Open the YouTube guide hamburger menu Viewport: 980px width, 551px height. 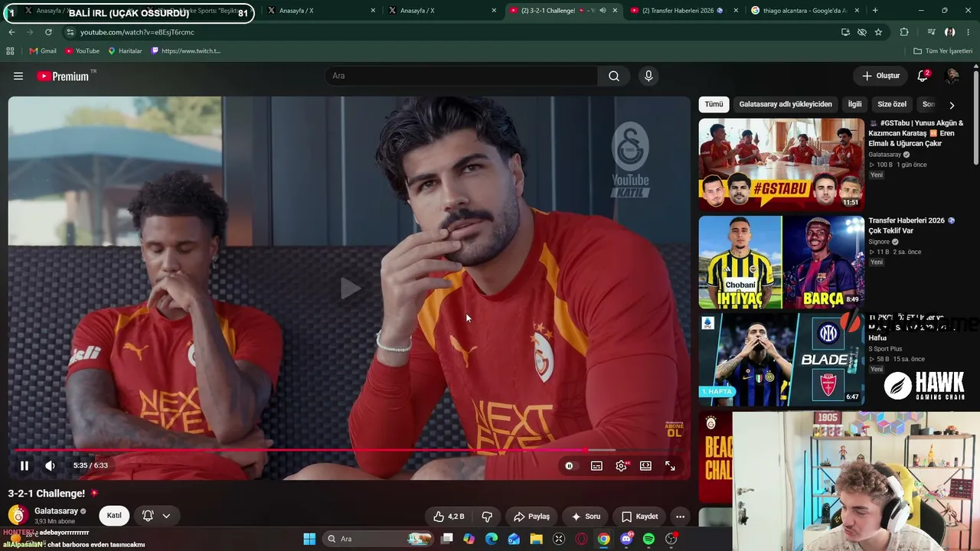18,76
